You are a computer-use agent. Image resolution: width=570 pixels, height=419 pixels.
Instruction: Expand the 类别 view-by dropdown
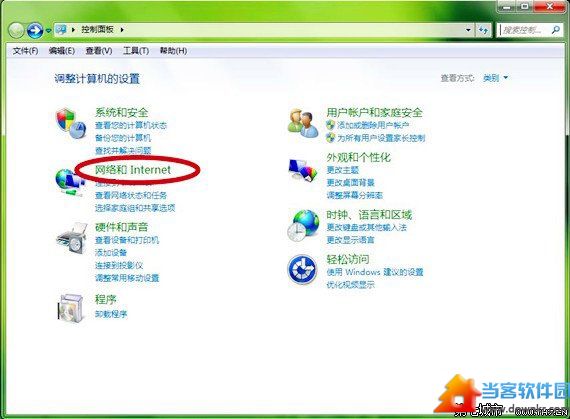[x=495, y=78]
